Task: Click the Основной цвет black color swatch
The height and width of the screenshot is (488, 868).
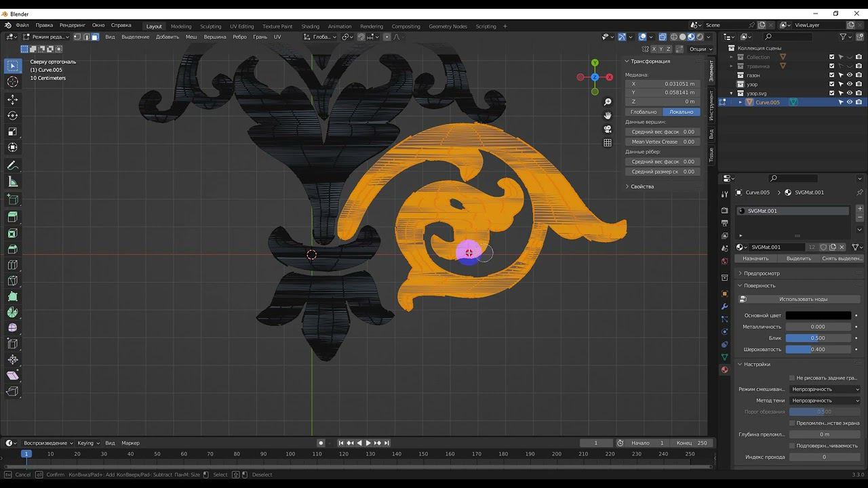Action: [x=818, y=315]
